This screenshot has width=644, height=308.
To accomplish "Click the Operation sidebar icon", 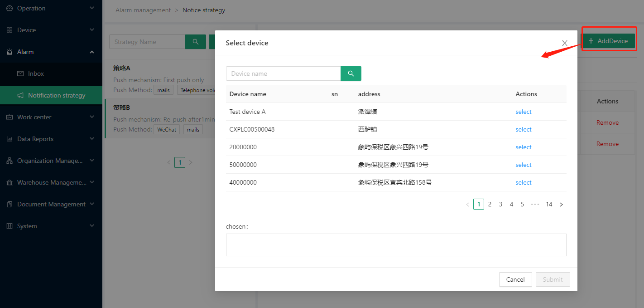I will click(10, 8).
